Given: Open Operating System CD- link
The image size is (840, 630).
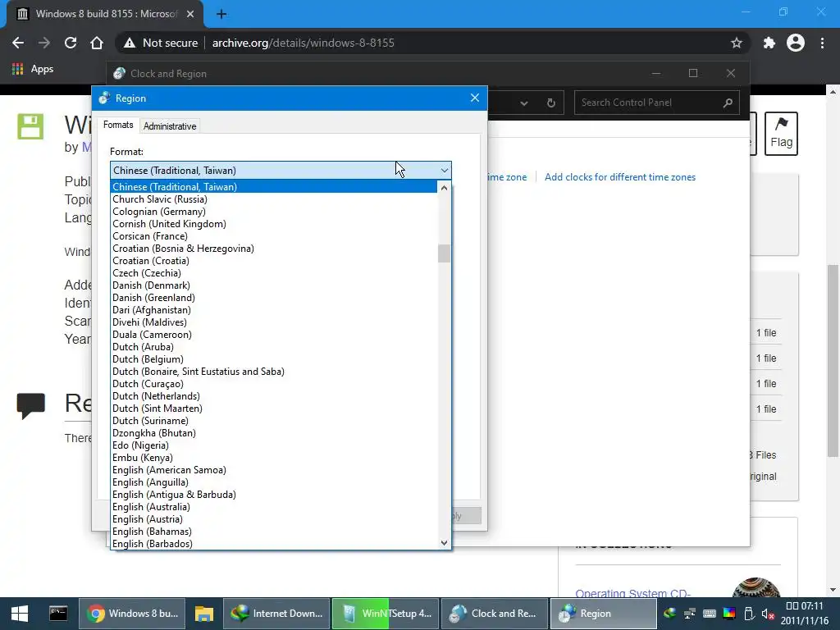Looking at the screenshot, I should tap(632, 594).
